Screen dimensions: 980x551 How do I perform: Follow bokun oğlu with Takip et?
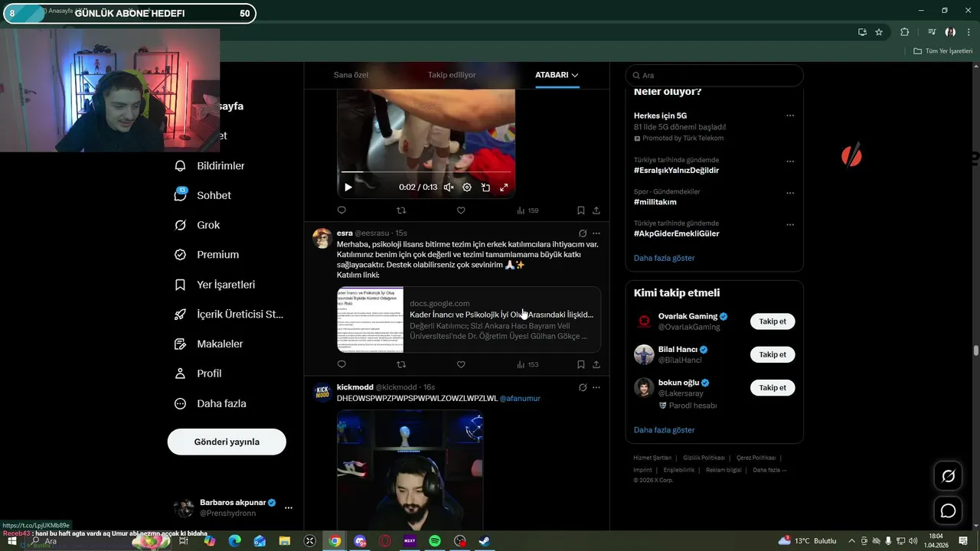773,388
